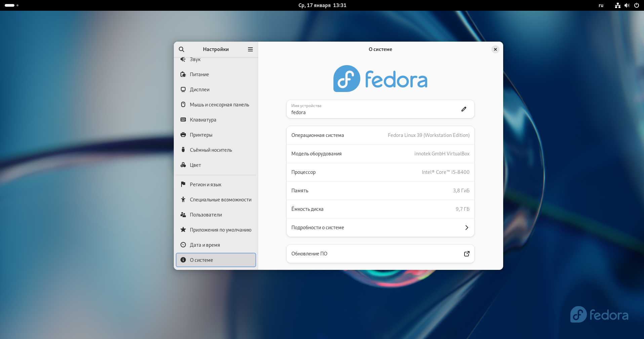Expand System details (Подробности о системе) row
644x339 pixels.
[x=380, y=228]
